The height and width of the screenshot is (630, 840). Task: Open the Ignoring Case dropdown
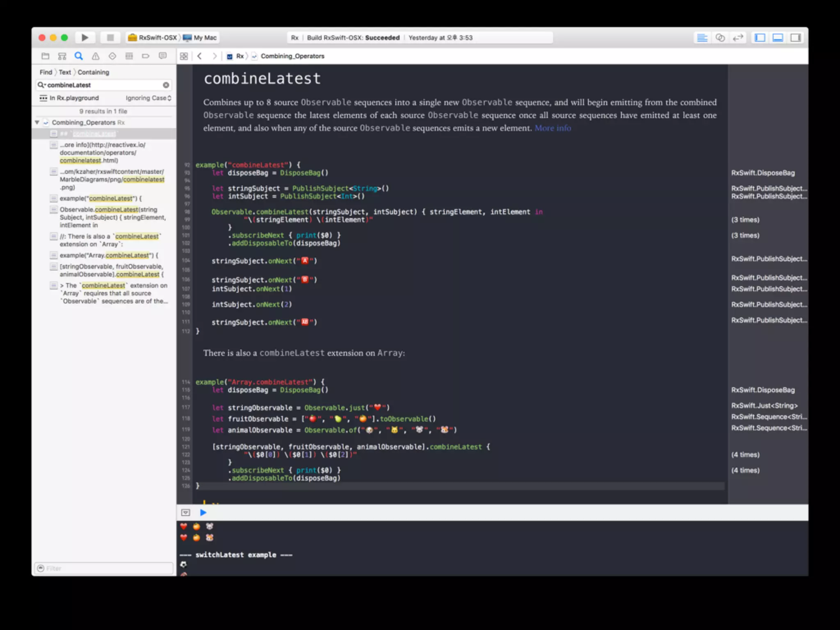click(x=148, y=98)
